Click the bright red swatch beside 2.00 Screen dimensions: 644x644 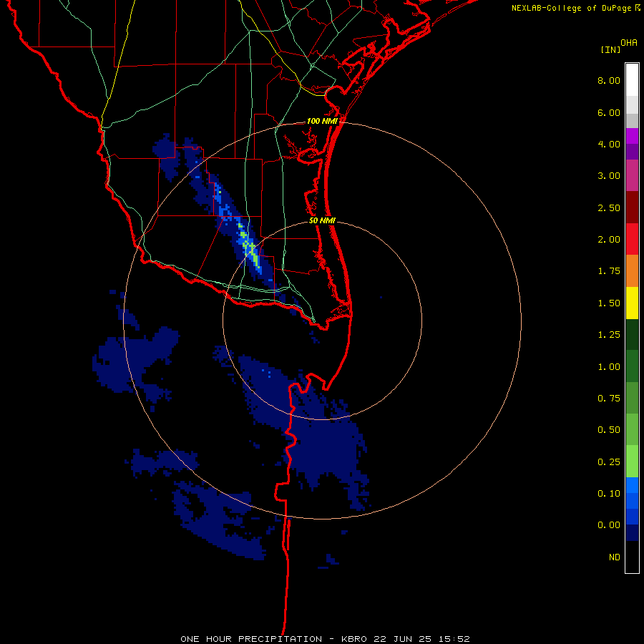[632, 239]
